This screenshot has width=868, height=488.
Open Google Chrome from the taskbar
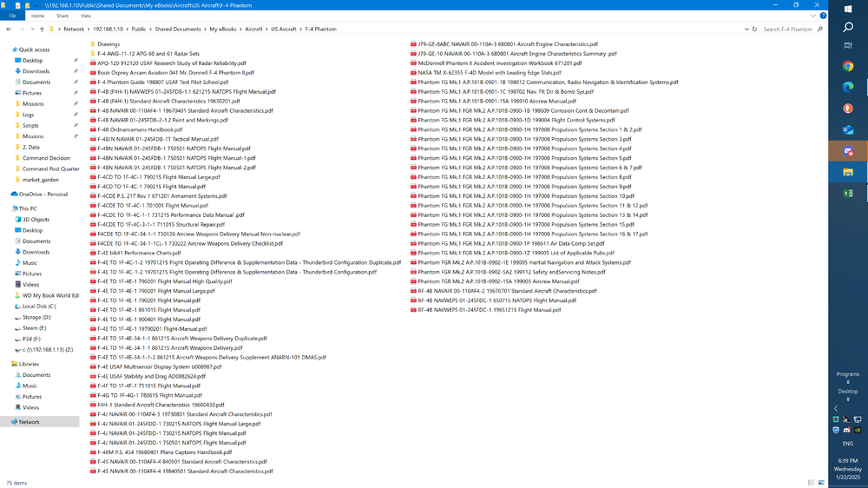848,67
